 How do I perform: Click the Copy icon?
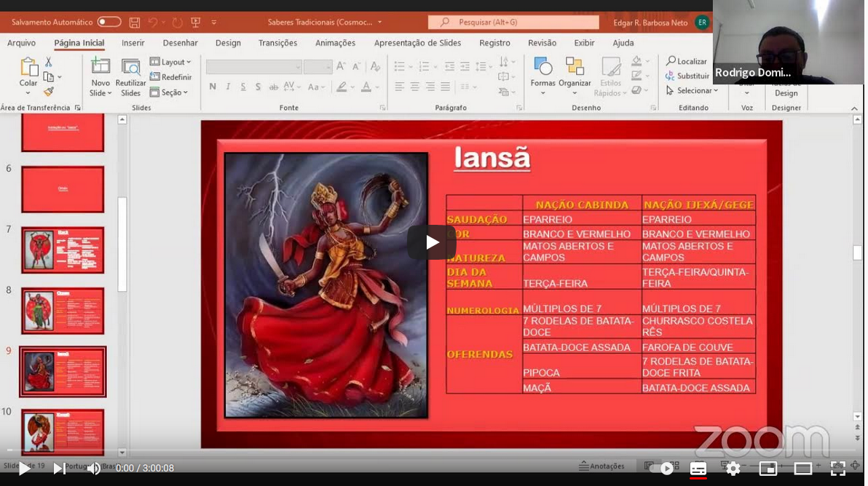(49, 77)
